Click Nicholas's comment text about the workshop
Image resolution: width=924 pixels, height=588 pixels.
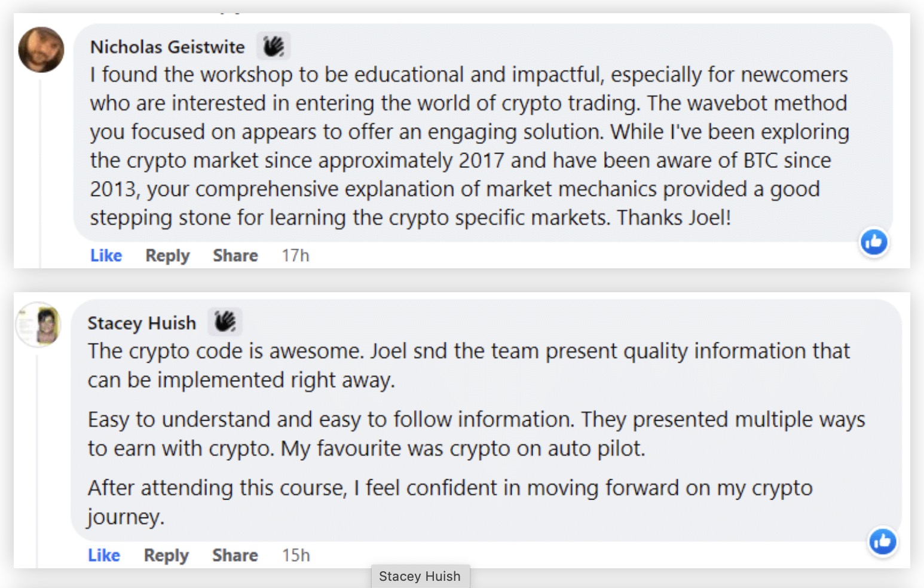tap(469, 146)
